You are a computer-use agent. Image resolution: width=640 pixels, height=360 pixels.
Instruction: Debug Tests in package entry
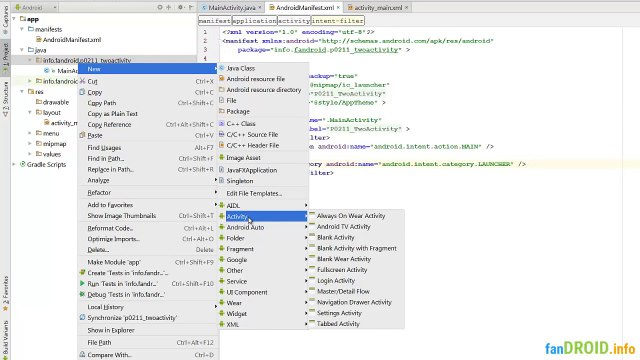click(147, 295)
